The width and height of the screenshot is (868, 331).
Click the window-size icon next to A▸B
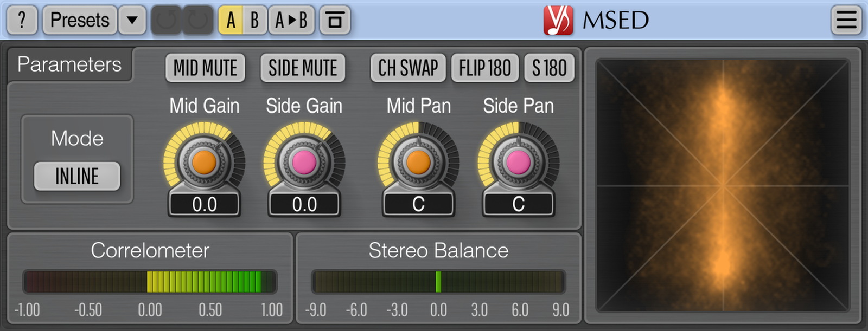pyautogui.click(x=335, y=21)
